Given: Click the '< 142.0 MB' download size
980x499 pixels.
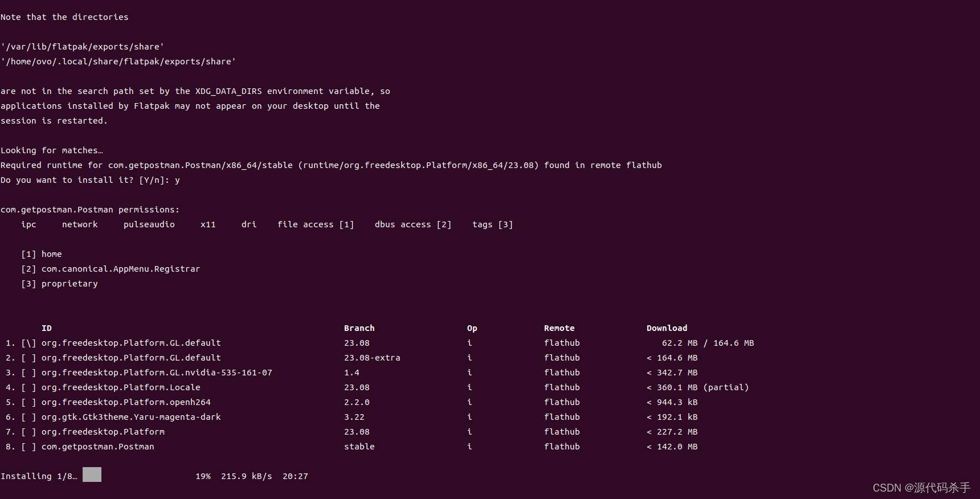Looking at the screenshot, I should click(672, 447).
